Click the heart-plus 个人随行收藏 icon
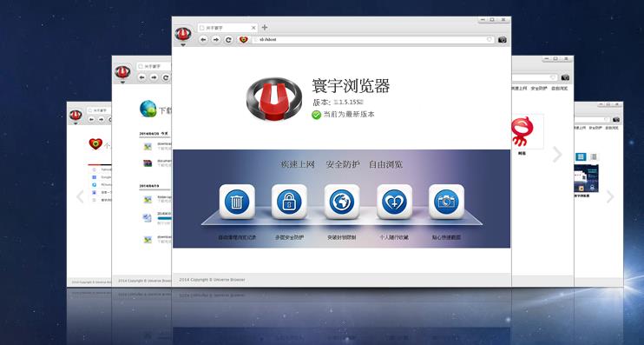This screenshot has height=345, width=644. pos(394,202)
